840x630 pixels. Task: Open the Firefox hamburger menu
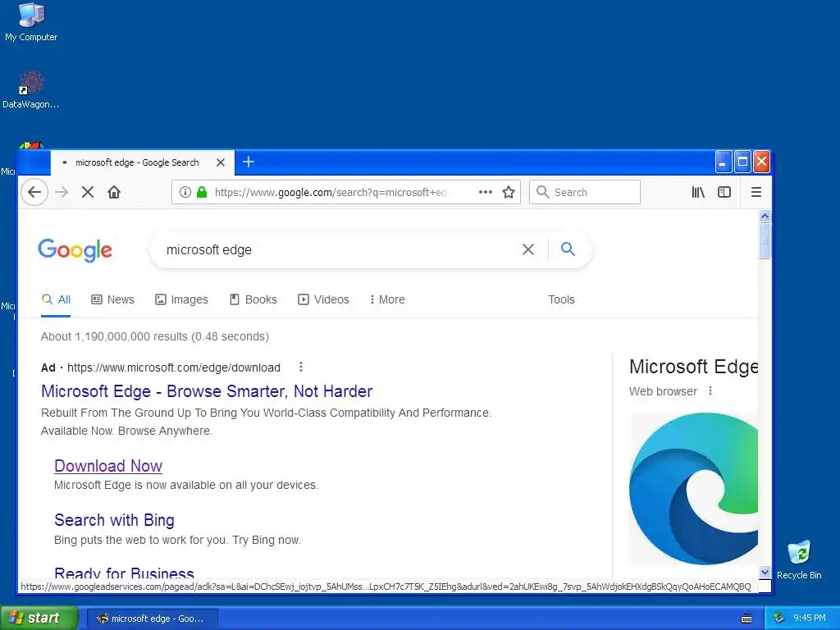click(756, 192)
